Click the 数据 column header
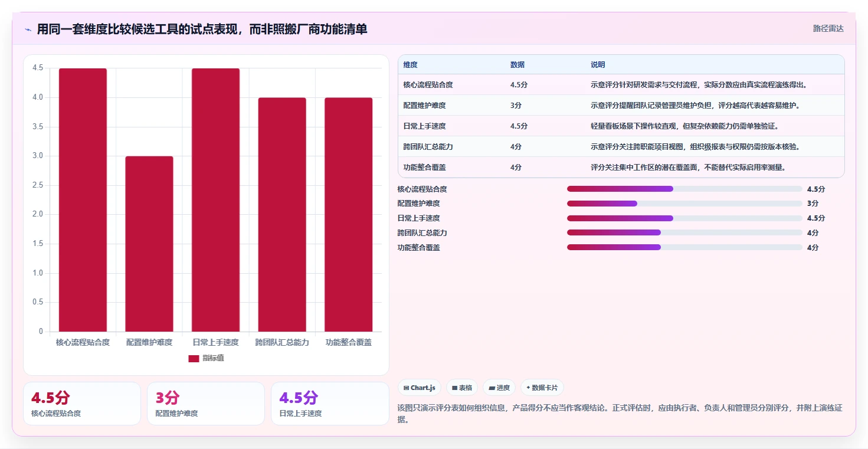The width and height of the screenshot is (868, 449). pyautogui.click(x=517, y=65)
